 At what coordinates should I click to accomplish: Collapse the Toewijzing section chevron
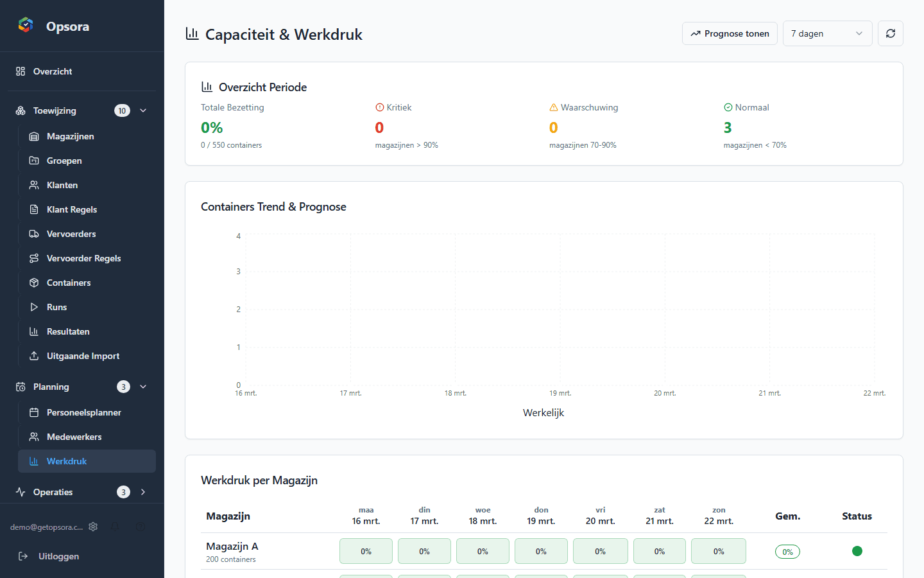142,110
